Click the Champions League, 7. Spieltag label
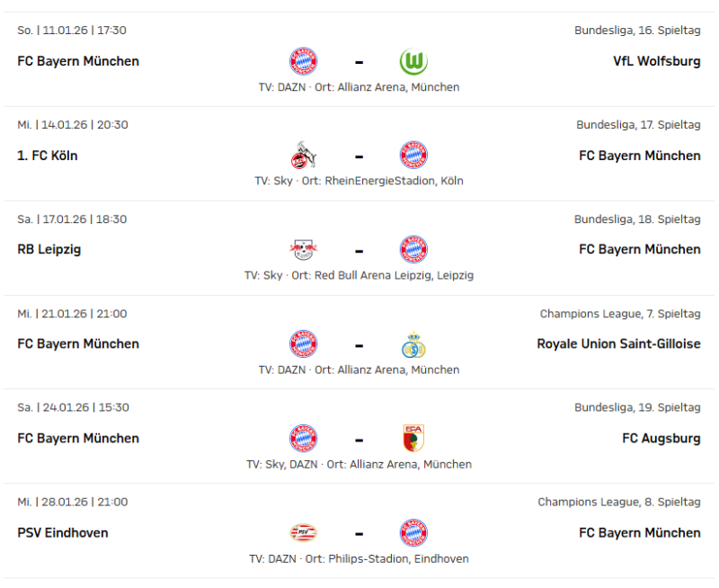Screen dimensions: 719x588 pyautogui.click(x=619, y=314)
